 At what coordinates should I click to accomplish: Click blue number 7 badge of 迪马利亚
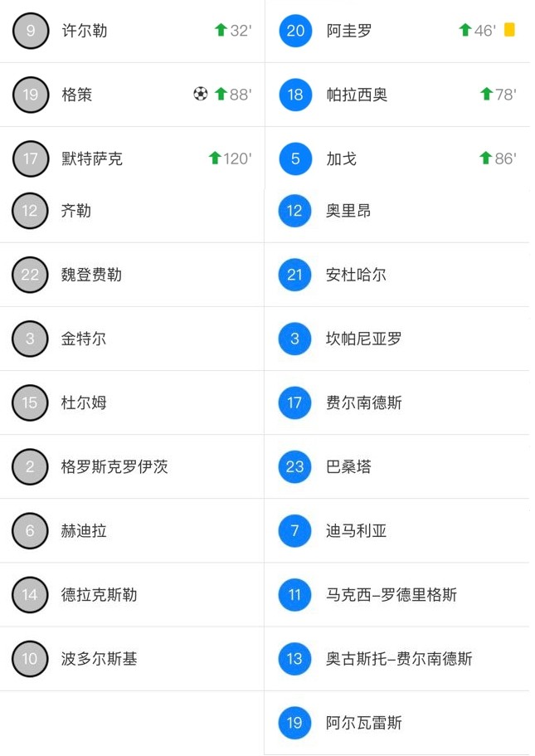294,531
